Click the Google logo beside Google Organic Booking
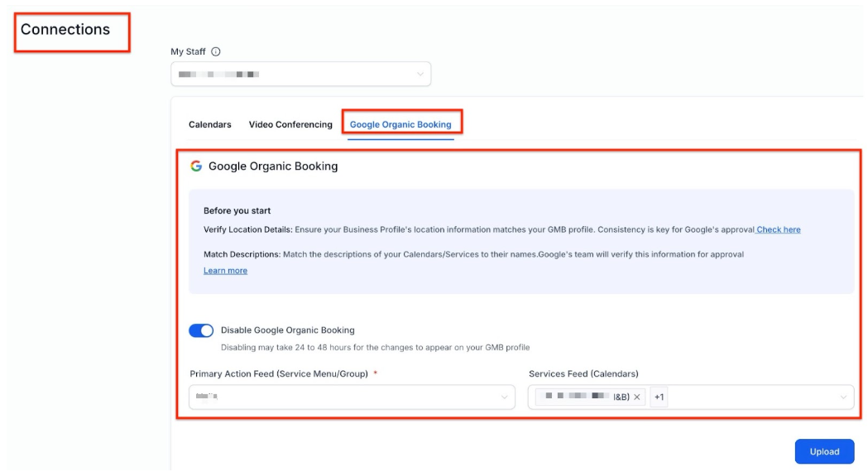The height and width of the screenshot is (472, 868). click(196, 166)
